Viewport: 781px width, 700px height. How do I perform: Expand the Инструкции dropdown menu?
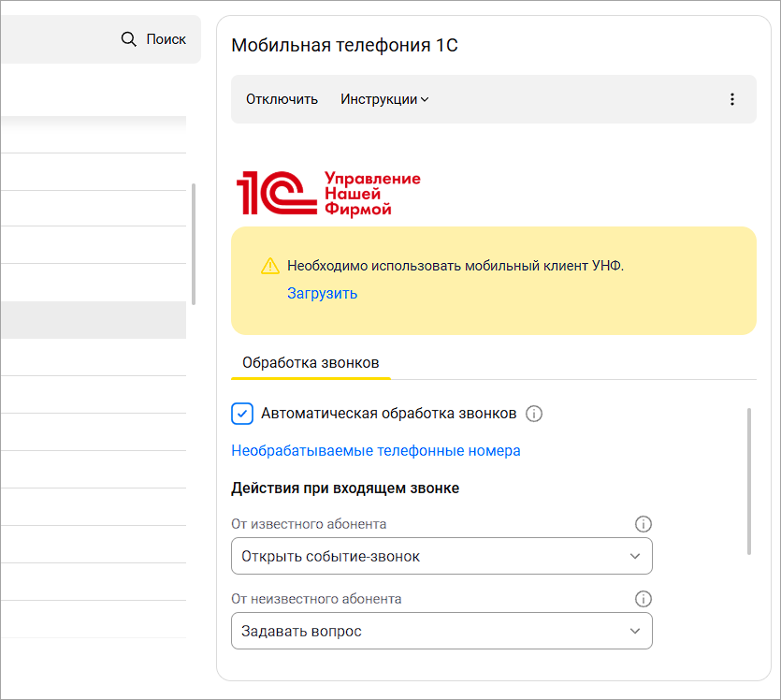[384, 99]
